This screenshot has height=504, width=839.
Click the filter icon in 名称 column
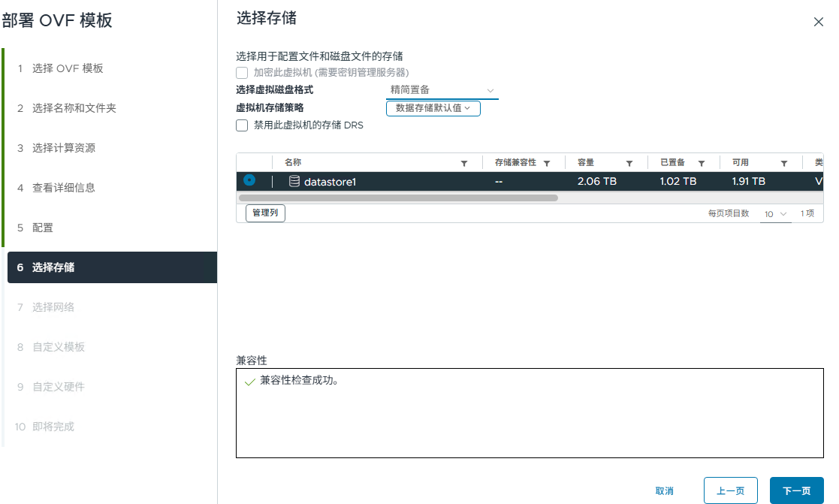click(x=463, y=163)
